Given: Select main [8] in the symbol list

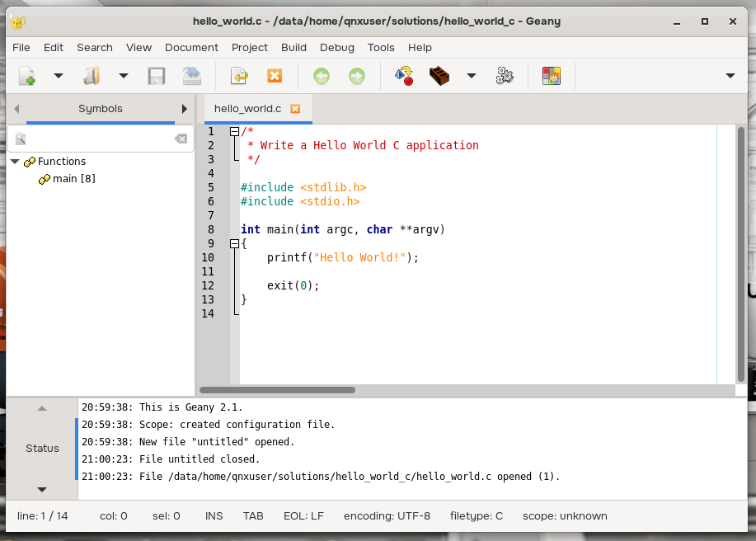Looking at the screenshot, I should point(73,179).
